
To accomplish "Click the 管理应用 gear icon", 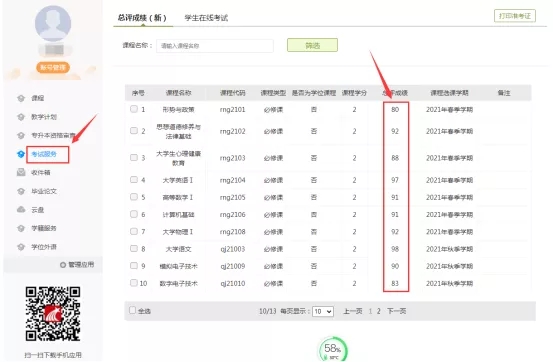I will pyautogui.click(x=63, y=265).
